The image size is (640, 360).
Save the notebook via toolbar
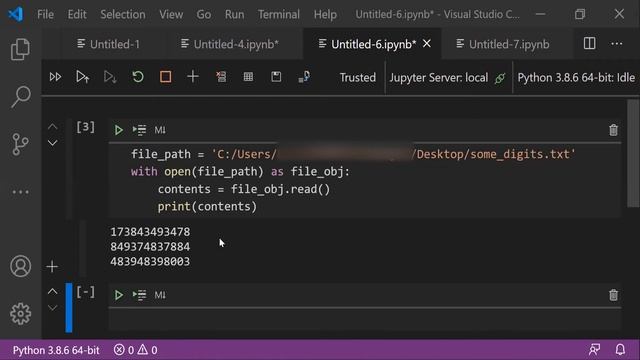click(x=276, y=77)
